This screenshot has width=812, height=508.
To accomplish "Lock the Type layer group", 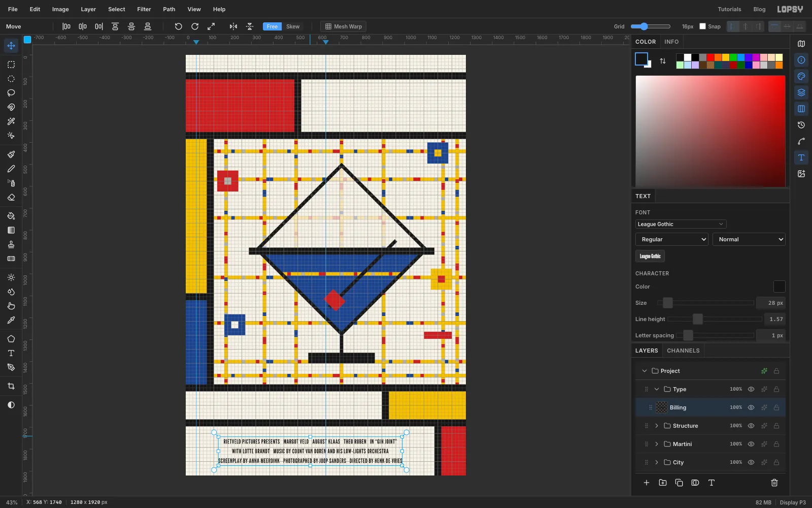I will tap(776, 389).
